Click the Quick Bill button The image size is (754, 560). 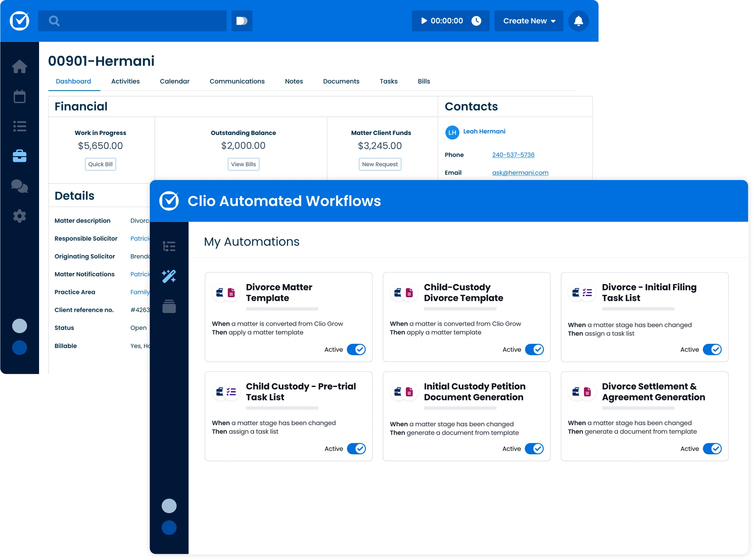(101, 164)
